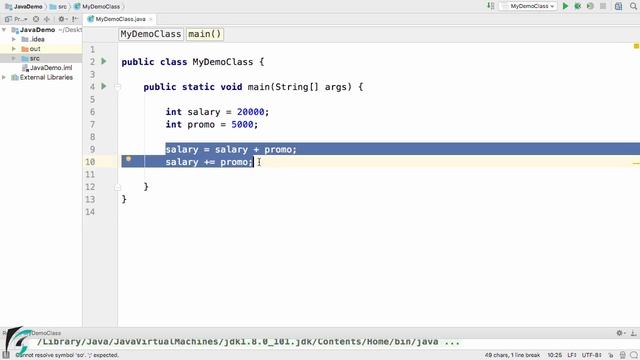Select the .idea folder row

coord(41,39)
